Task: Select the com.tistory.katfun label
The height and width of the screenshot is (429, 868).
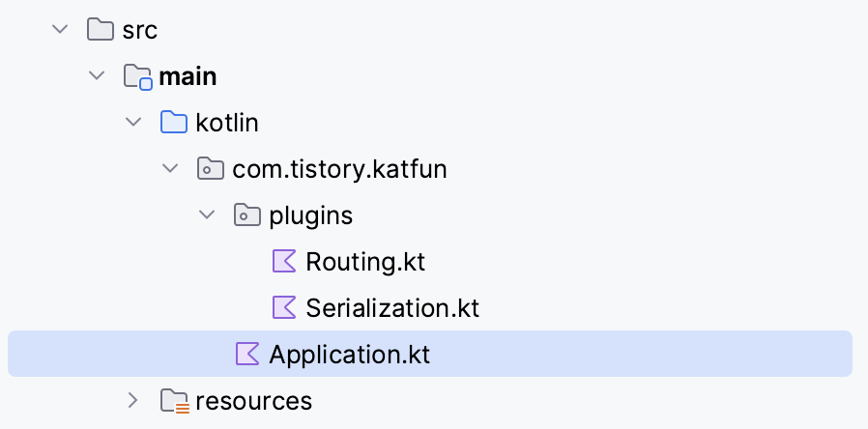Action: (339, 169)
